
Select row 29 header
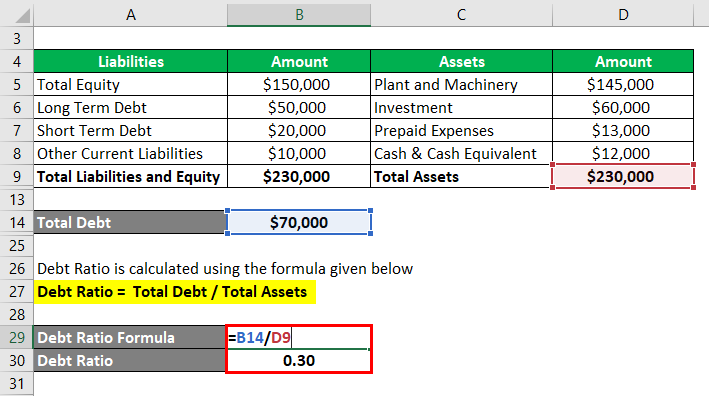17,337
